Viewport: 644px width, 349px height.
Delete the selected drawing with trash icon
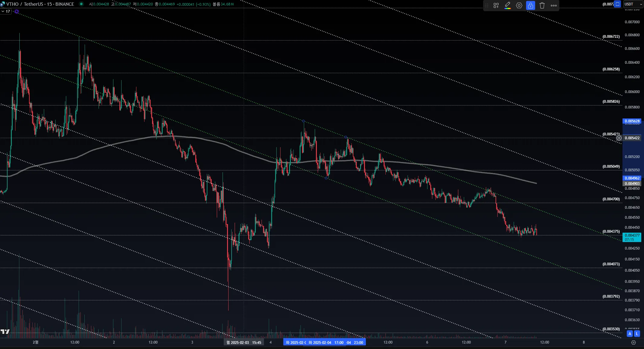point(542,5)
